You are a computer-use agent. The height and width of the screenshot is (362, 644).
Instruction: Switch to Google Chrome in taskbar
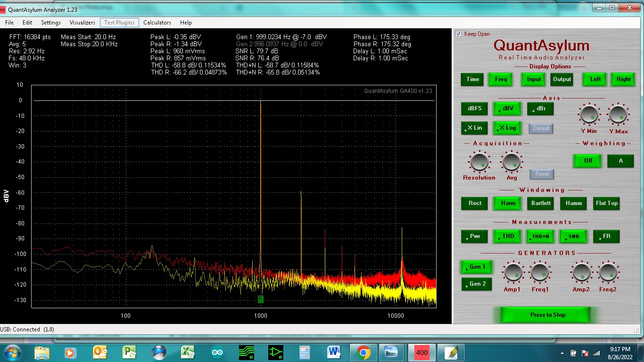coord(363,352)
